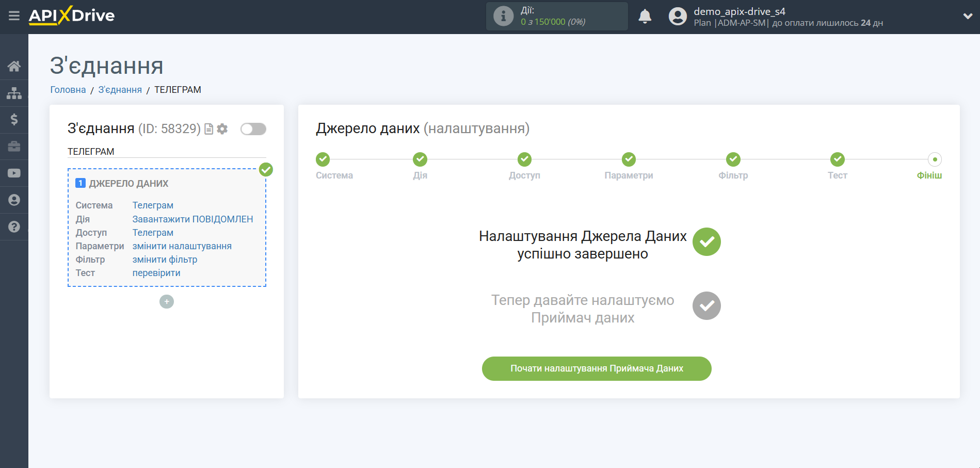Select the user profile icon in sidebar
Viewport: 980px width, 468px height.
tap(14, 200)
